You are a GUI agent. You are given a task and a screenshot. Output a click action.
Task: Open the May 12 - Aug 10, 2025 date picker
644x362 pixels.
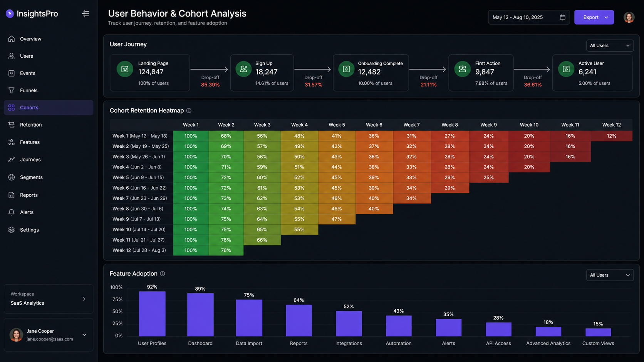tap(529, 17)
